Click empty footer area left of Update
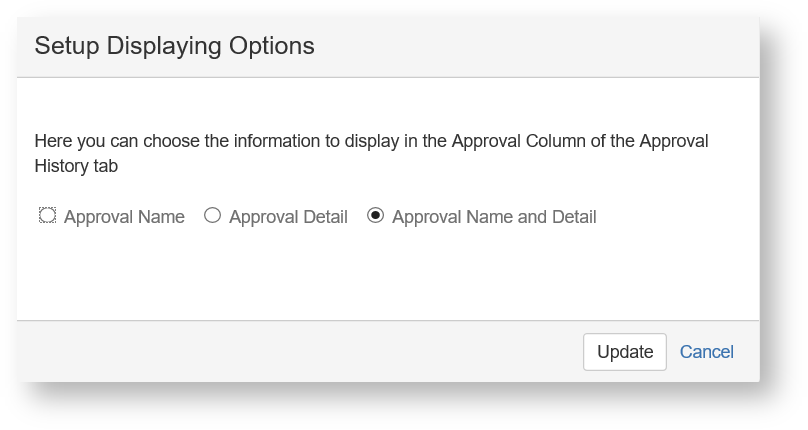Image resolution: width=808 pixels, height=430 pixels. point(300,352)
